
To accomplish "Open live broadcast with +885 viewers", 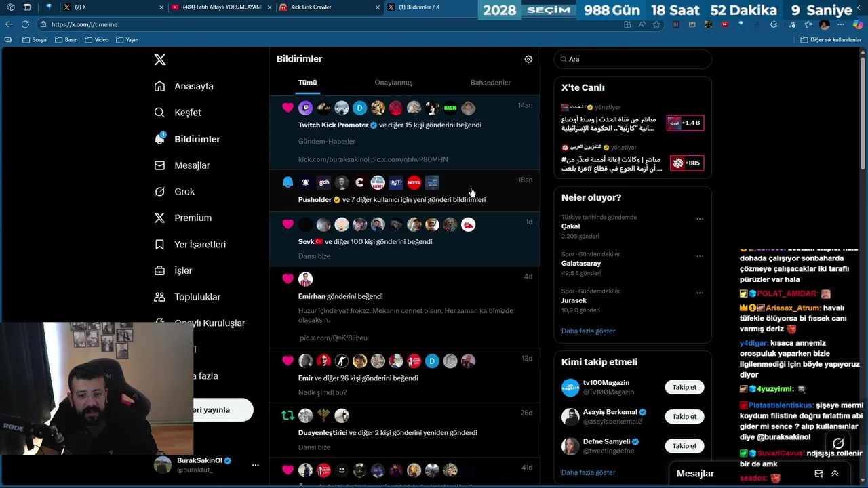I will click(x=687, y=163).
